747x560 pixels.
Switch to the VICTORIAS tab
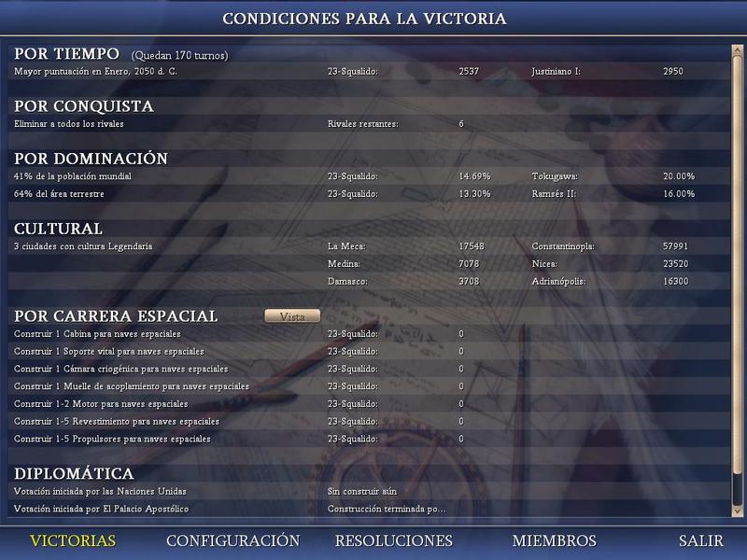pyautogui.click(x=73, y=541)
